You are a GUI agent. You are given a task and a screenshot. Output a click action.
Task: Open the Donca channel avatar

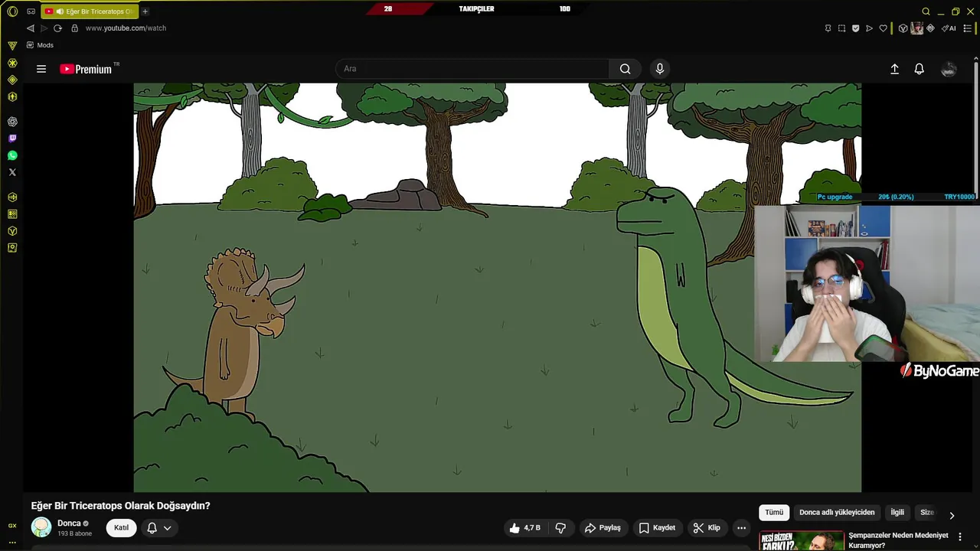click(x=41, y=527)
